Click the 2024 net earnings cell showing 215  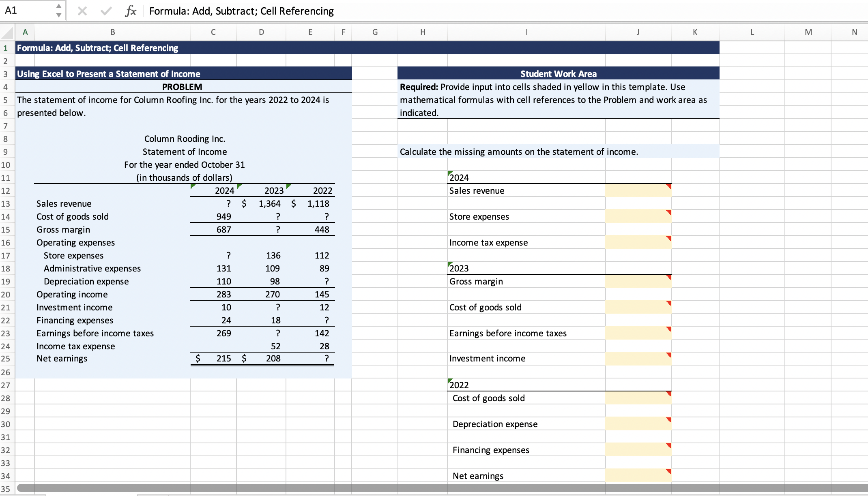coord(223,359)
